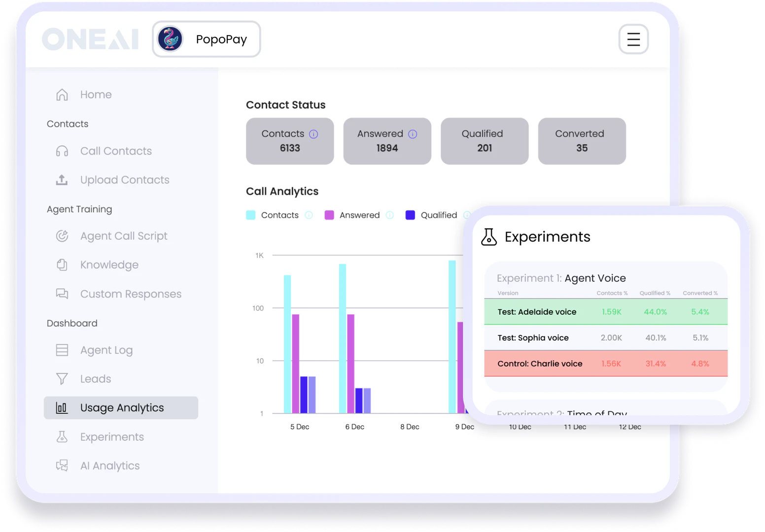Open the Agent Log page
The image size is (765, 532).
(x=106, y=350)
